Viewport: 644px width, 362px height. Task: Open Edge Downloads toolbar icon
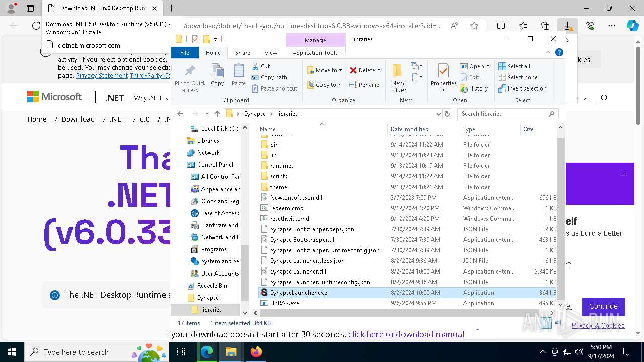click(x=567, y=25)
